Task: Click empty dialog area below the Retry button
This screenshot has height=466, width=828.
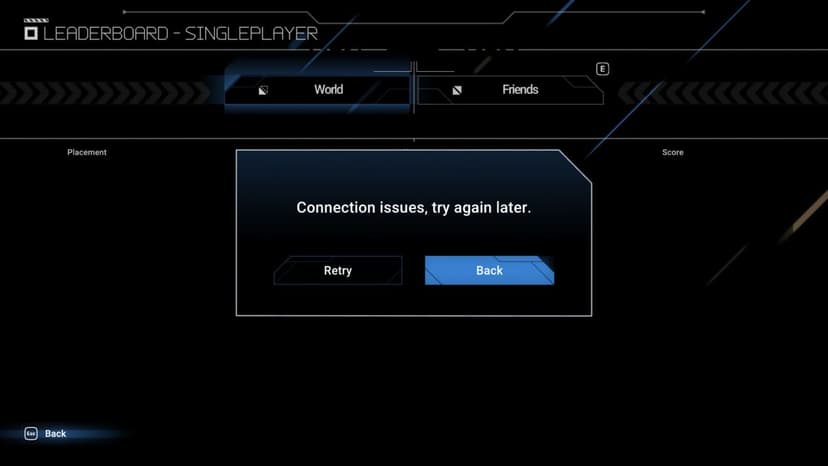Action: coord(338,300)
